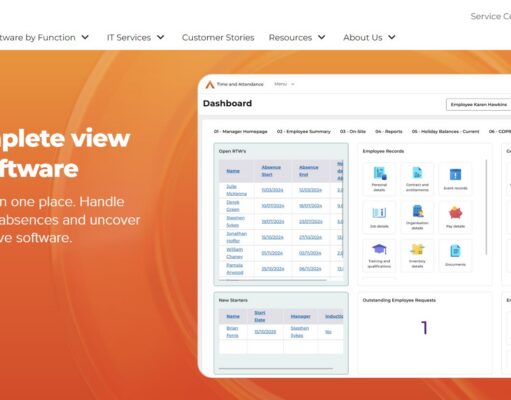The height and width of the screenshot is (400, 511).
Task: Open Personal details in Employee Records
Action: (x=379, y=179)
